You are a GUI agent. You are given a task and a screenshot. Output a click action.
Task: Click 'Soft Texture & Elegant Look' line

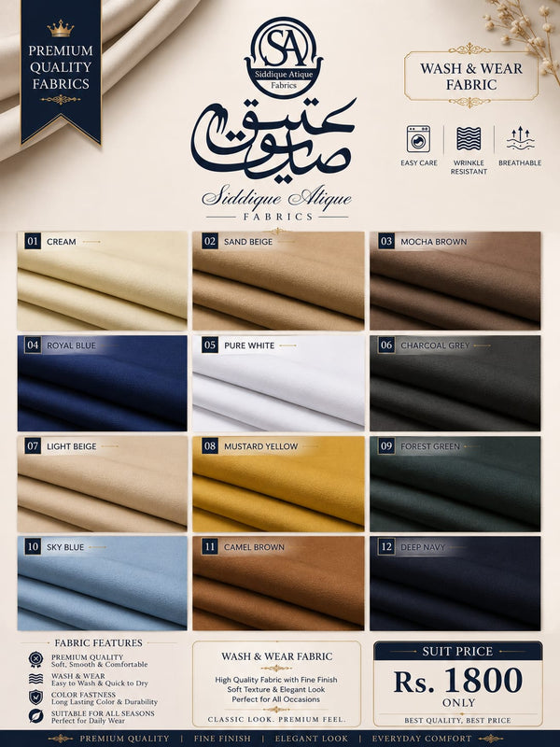coord(275,689)
